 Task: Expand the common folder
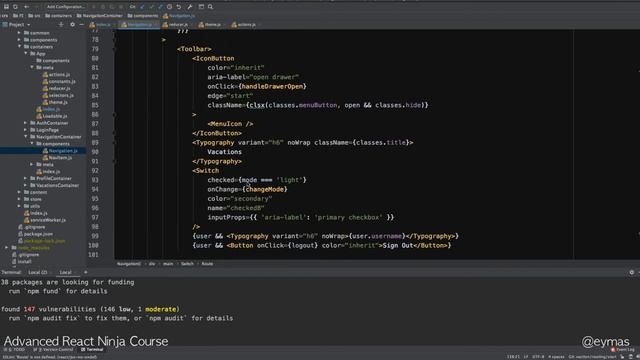19,33
